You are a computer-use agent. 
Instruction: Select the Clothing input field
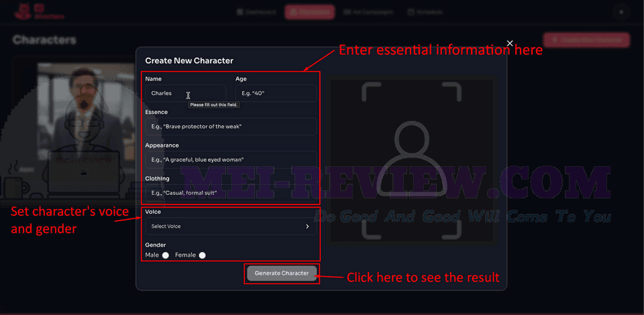click(x=231, y=193)
